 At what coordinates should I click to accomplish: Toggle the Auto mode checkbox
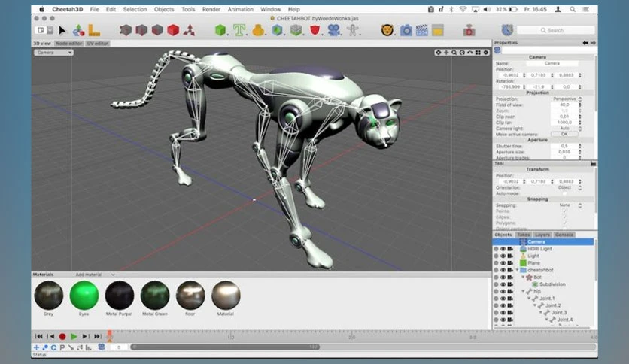564,193
